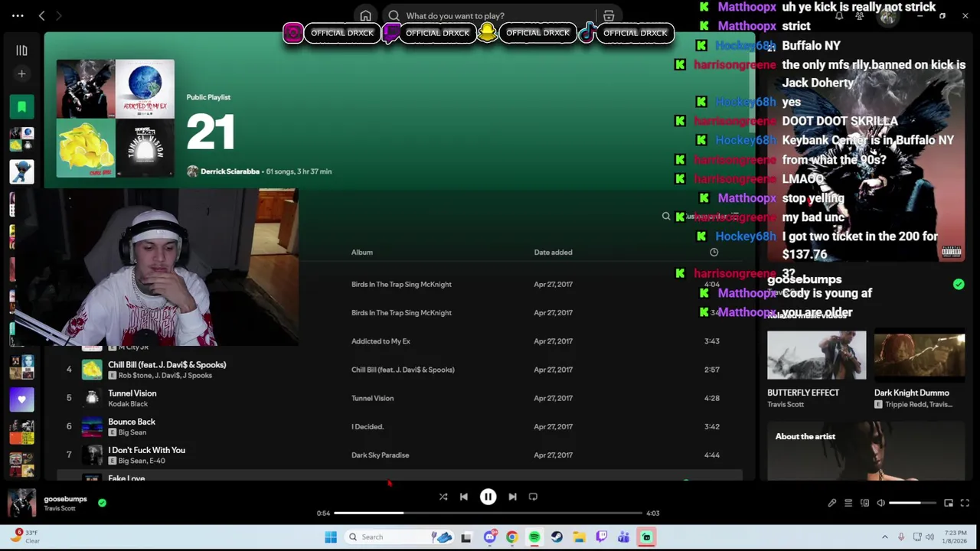980x551 pixels.
Task: Go to Spotify Home icon
Action: click(366, 15)
